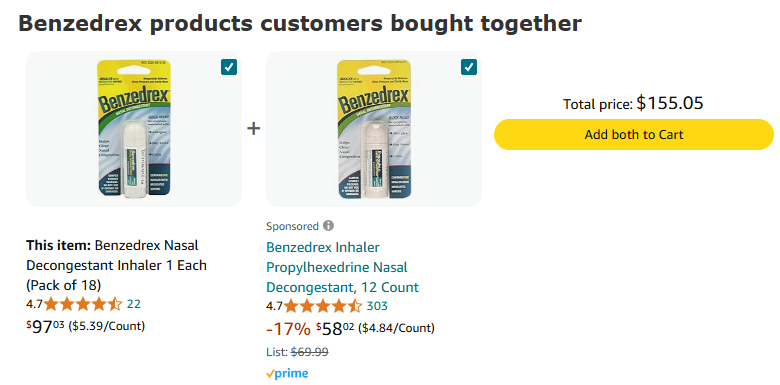Click the struck-through $69.99 list price
Screen dimensions: 780x385
click(309, 352)
